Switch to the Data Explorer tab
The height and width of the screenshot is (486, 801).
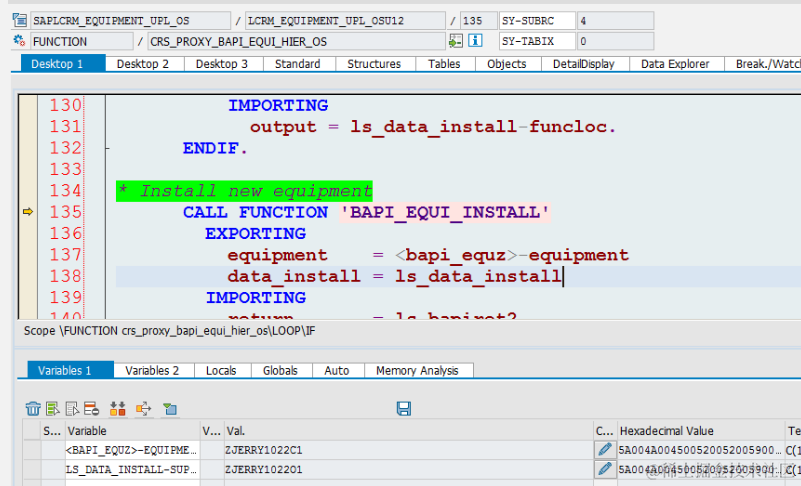(675, 64)
